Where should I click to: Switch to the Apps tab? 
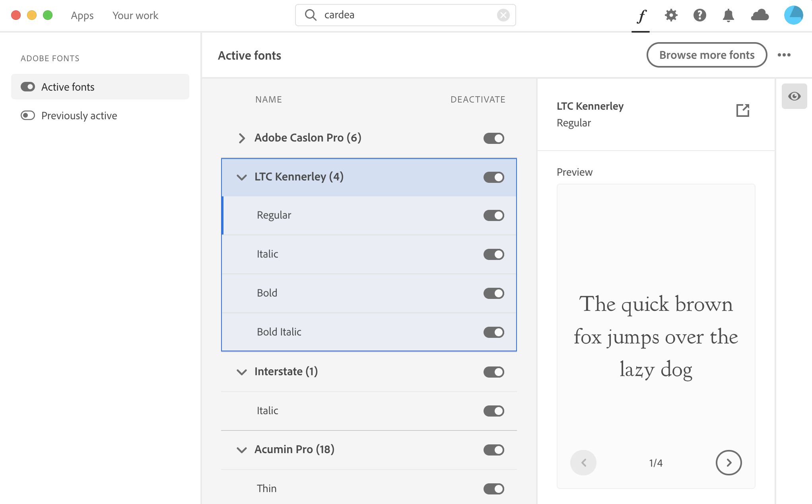point(82,16)
